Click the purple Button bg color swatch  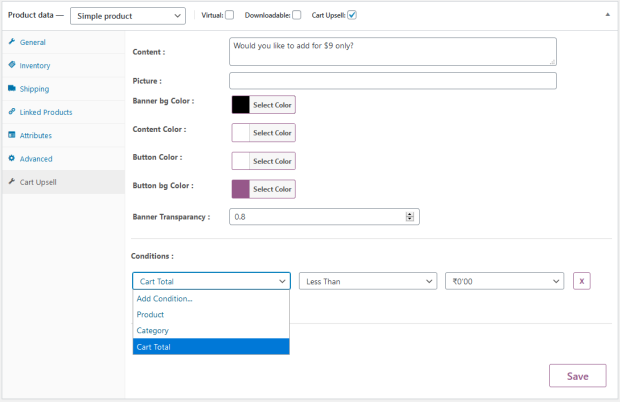[241, 189]
